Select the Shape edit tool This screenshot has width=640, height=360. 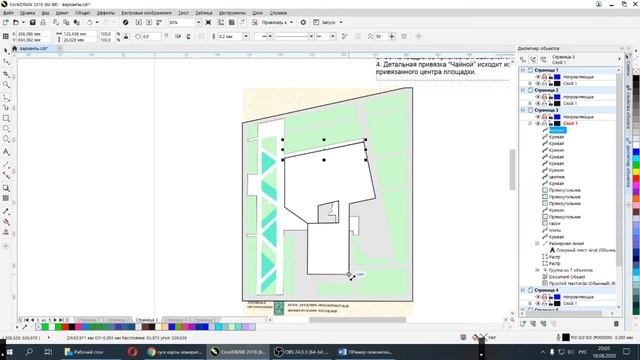[6, 62]
